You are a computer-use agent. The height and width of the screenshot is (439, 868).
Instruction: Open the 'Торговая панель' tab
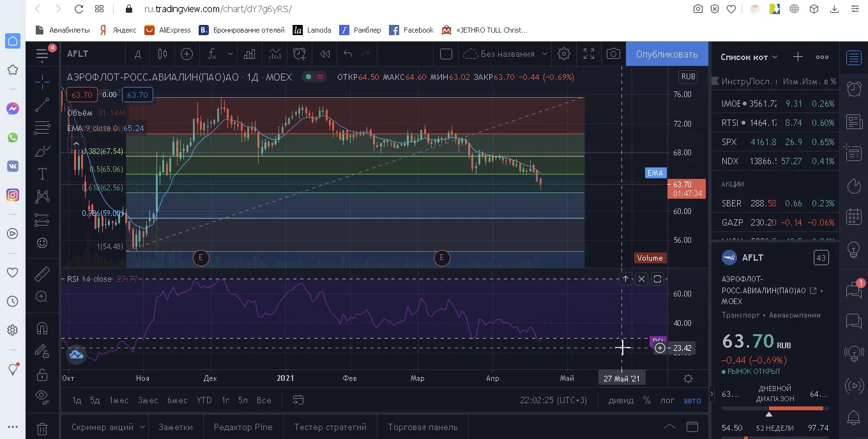[423, 427]
